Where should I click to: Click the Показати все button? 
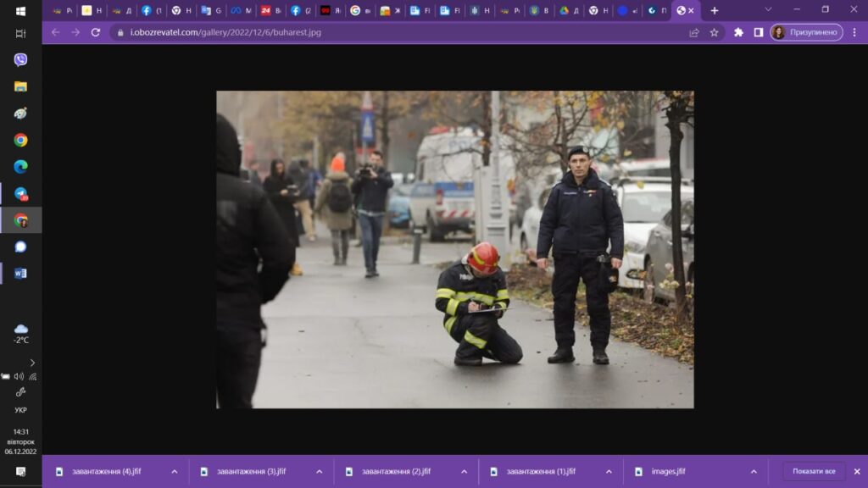[814, 472]
